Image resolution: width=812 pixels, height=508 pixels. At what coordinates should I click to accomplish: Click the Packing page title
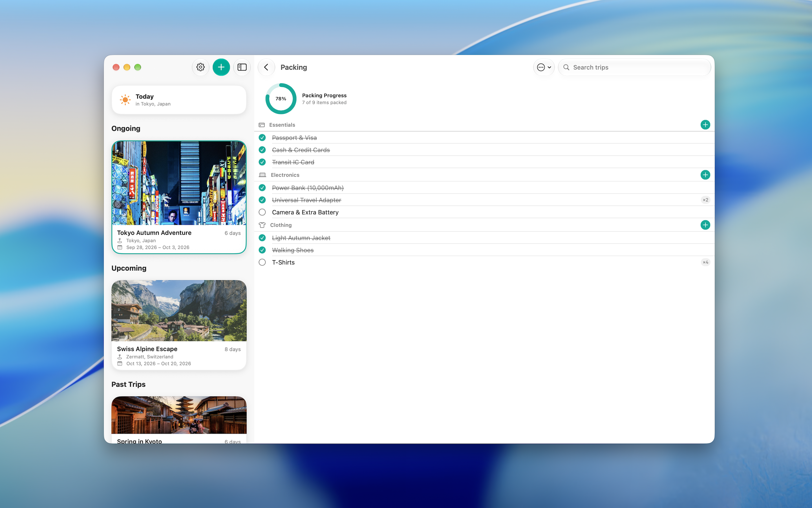[x=294, y=67]
